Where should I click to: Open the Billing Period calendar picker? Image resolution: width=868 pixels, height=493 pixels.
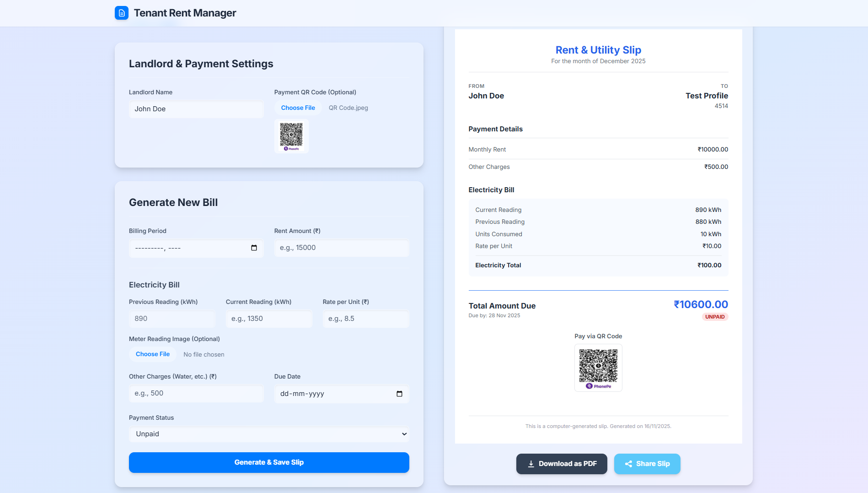[x=254, y=248]
